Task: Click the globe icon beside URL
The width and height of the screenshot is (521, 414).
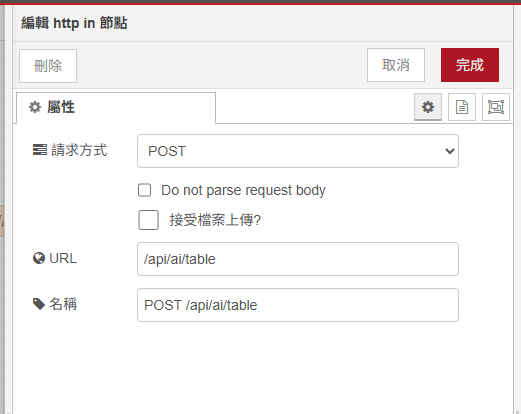Action: pos(39,258)
